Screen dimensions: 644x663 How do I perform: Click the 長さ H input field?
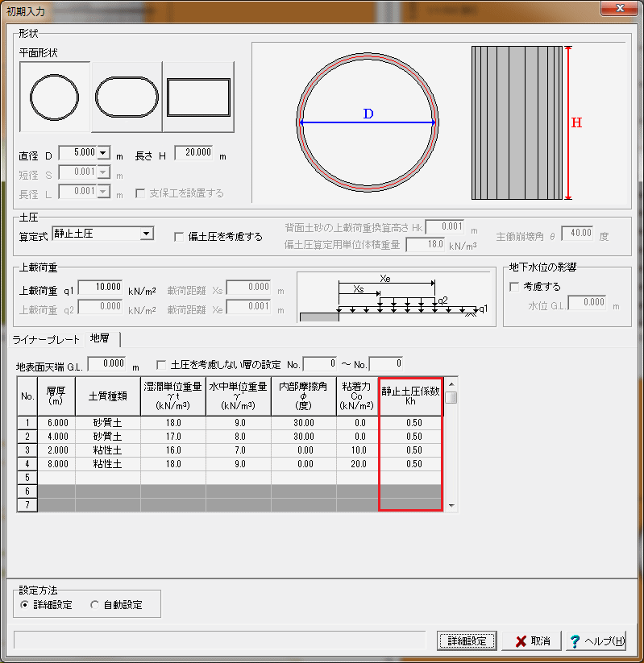point(193,152)
